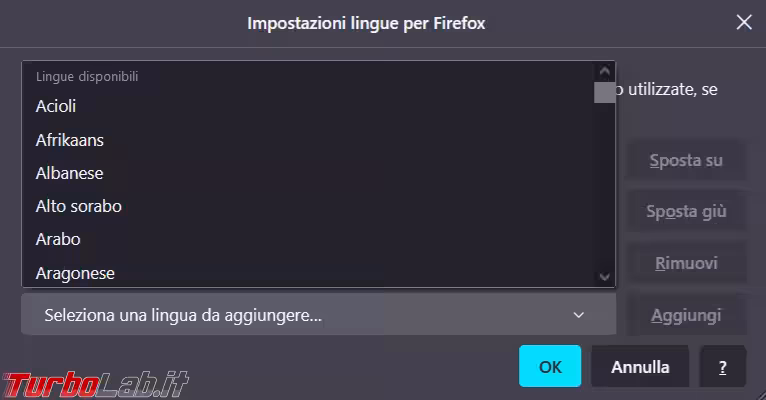Choose Arabo from the language options

(x=58, y=239)
